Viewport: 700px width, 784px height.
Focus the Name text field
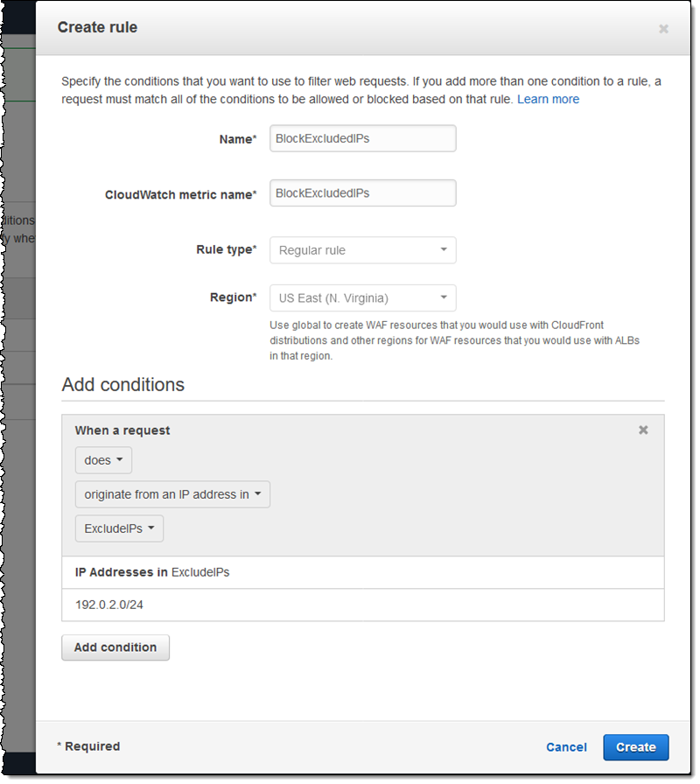click(x=362, y=138)
